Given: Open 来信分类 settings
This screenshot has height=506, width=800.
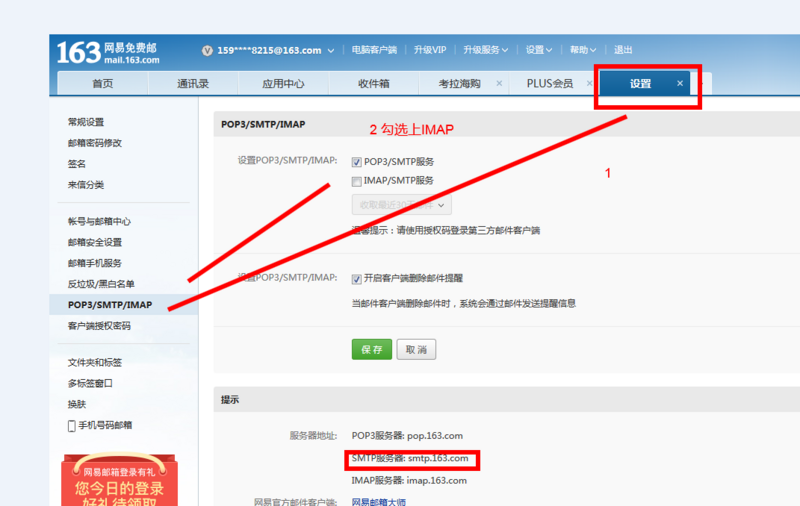Looking at the screenshot, I should (86, 185).
